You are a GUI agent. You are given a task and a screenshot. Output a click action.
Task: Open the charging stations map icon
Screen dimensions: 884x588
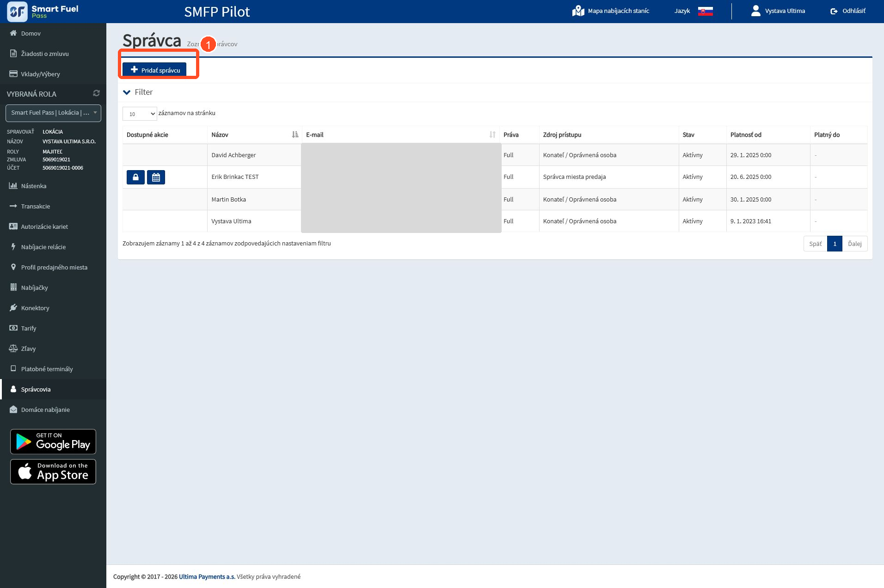[x=578, y=11]
